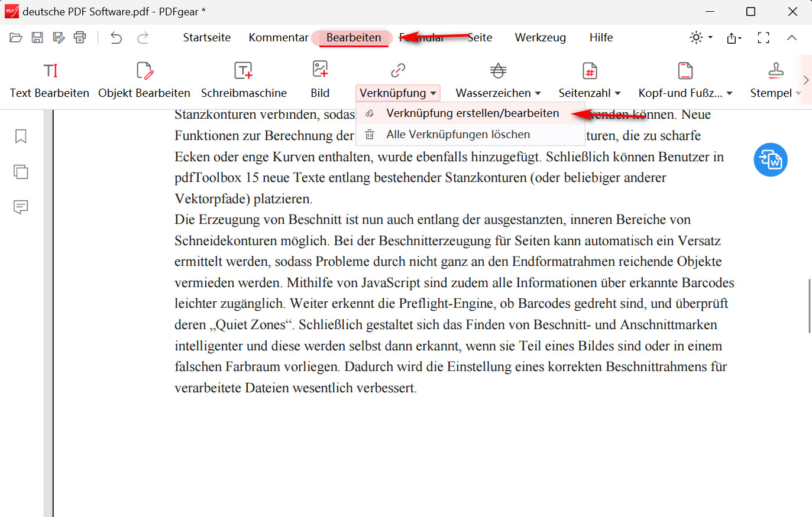Toggle fullscreen mode icon
Screen dimensions: 812x517
click(x=764, y=38)
